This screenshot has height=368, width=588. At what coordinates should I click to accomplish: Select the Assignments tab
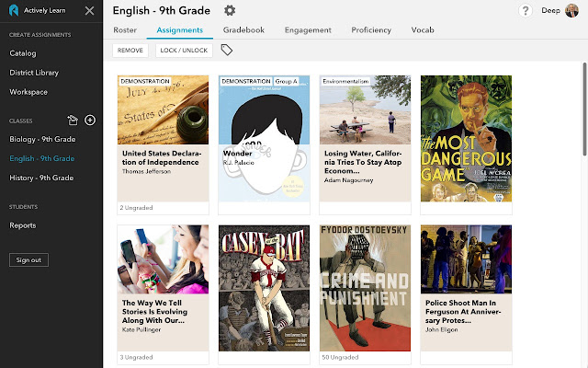180,30
